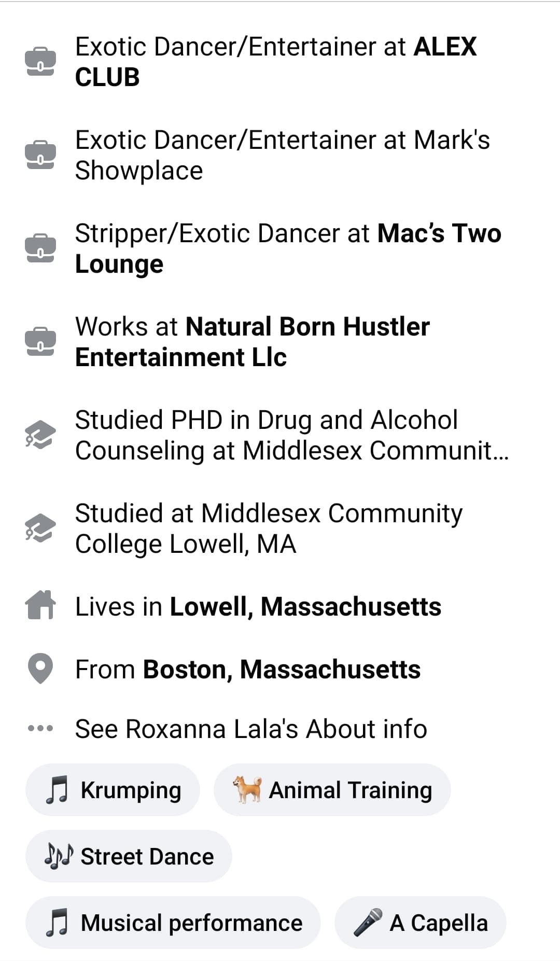Click graduation cap beside Middlesex Community College Lowell
The width and height of the screenshot is (560, 961).
tap(40, 528)
